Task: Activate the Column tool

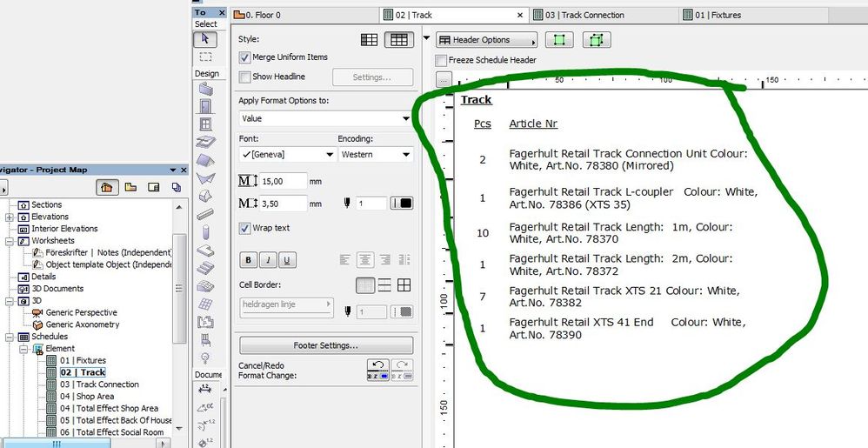Action: pyautogui.click(x=205, y=231)
